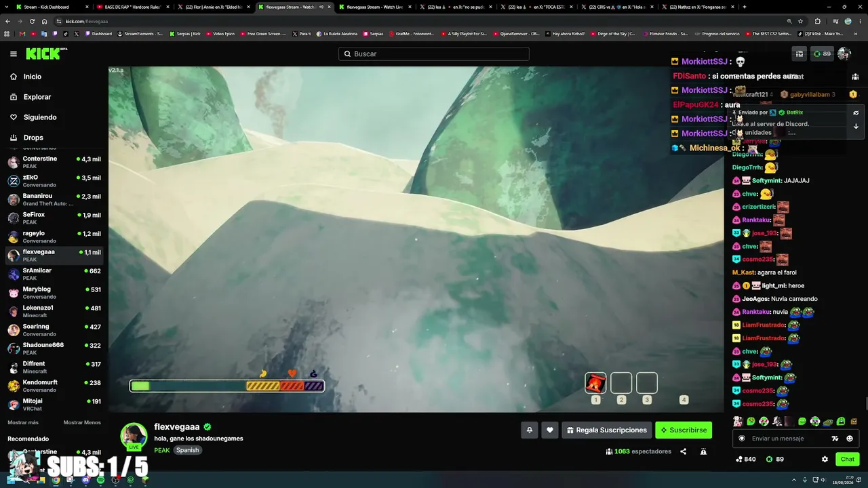Open File Explorer from the taskbar
The height and width of the screenshot is (488, 868).
click(x=41, y=480)
